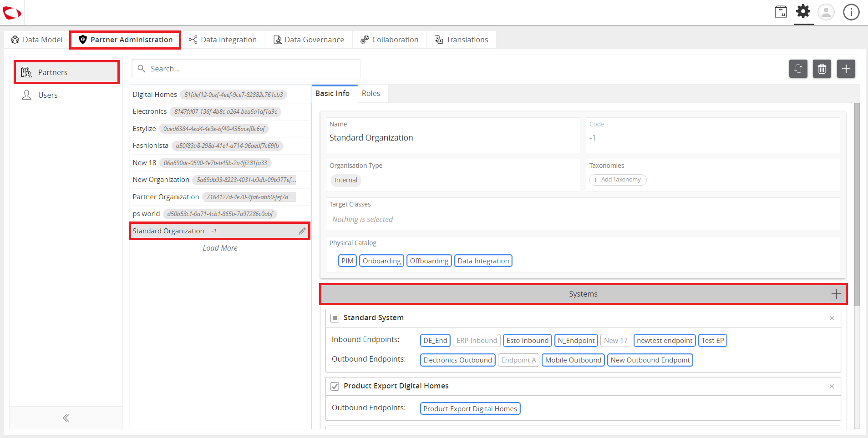Screen dimensions: 868x438
Task: Toggle the DE_End inbound endpoint
Action: click(x=436, y=340)
